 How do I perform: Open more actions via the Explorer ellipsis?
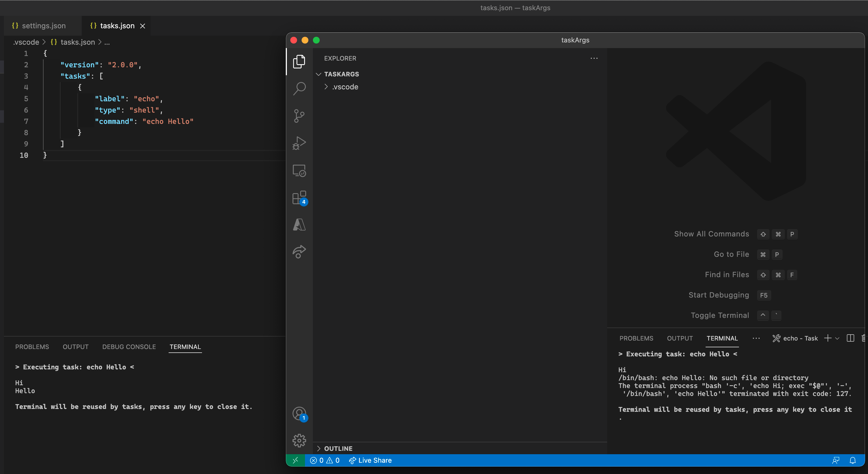click(x=594, y=58)
